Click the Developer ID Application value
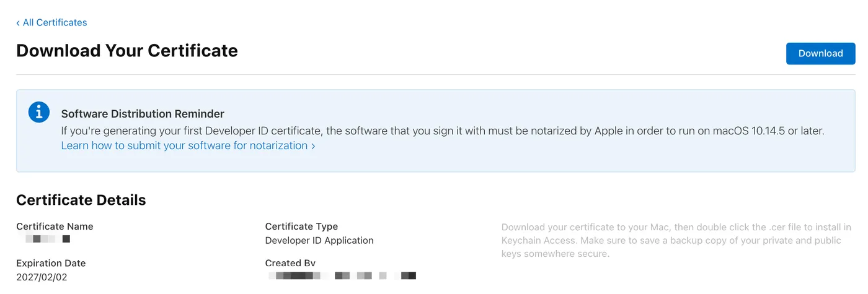The width and height of the screenshot is (868, 294). point(319,240)
